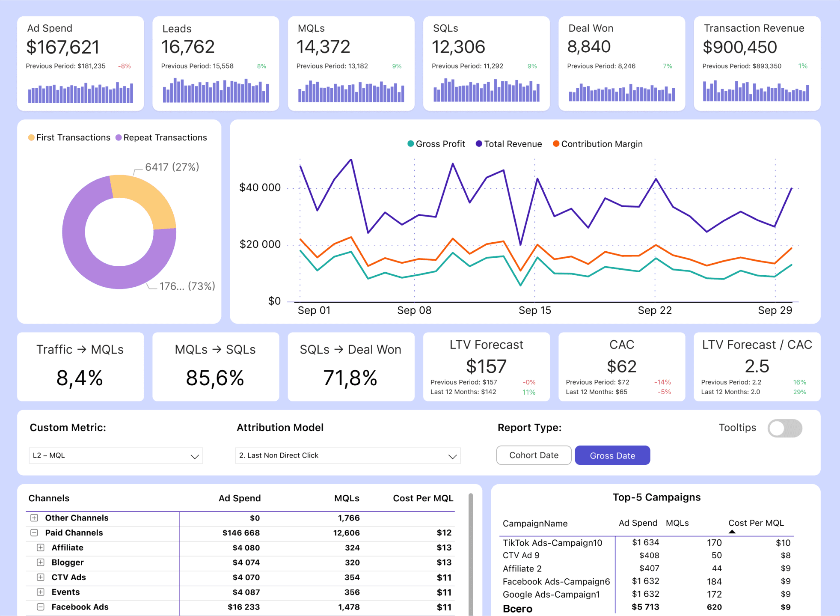This screenshot has height=616, width=840.
Task: Expand the CTV Ads channel row
Action: [x=41, y=577]
